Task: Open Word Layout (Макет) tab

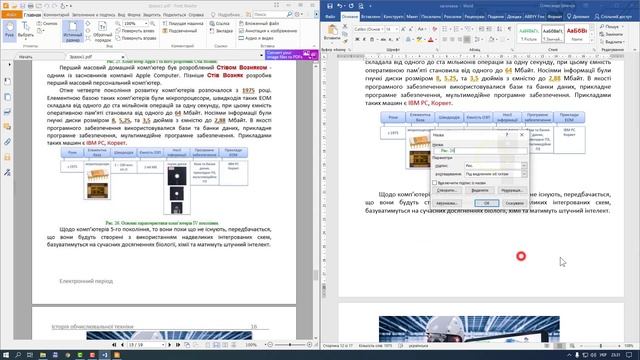Action: [412, 17]
